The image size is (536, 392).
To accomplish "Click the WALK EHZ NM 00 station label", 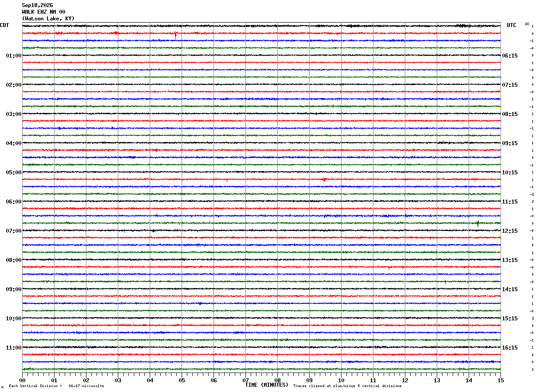I will [43, 12].
